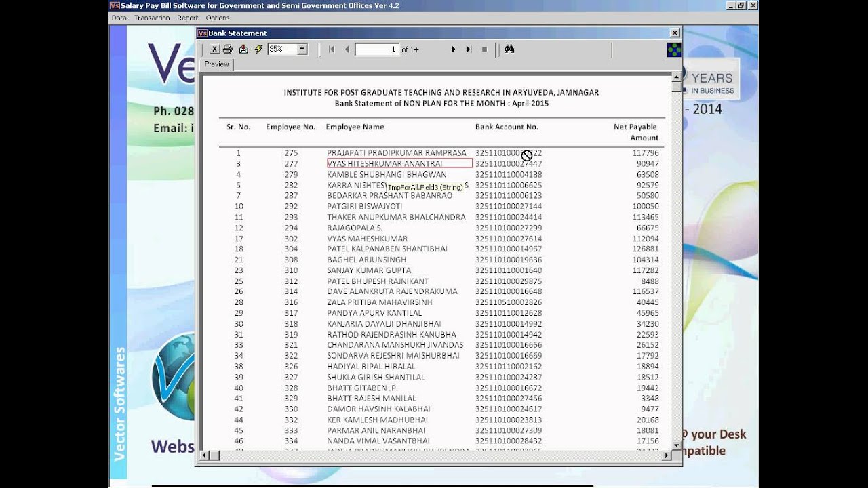868x488 pixels.
Task: Select the Preview tab
Action: 217,64
